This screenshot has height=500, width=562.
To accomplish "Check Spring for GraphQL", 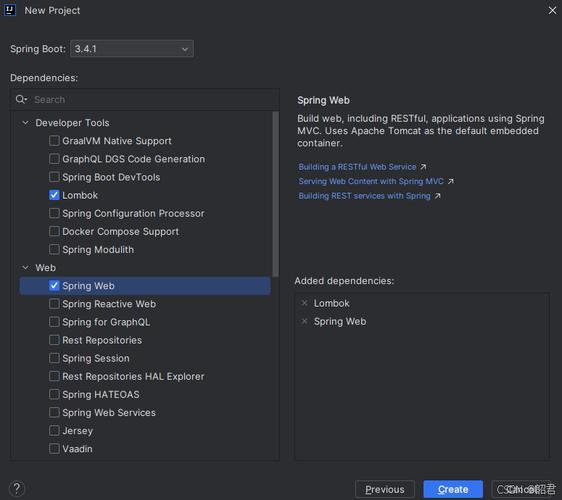I will [x=54, y=322].
